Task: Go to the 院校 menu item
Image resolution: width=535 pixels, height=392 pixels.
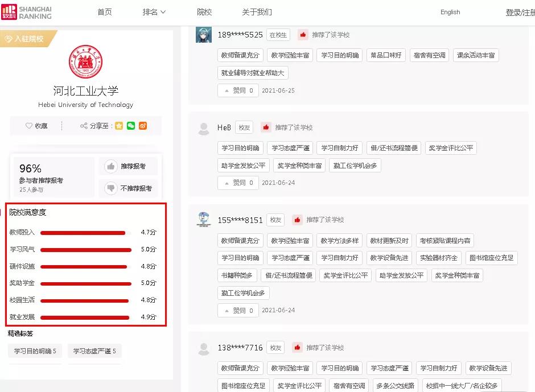Action: tap(204, 12)
